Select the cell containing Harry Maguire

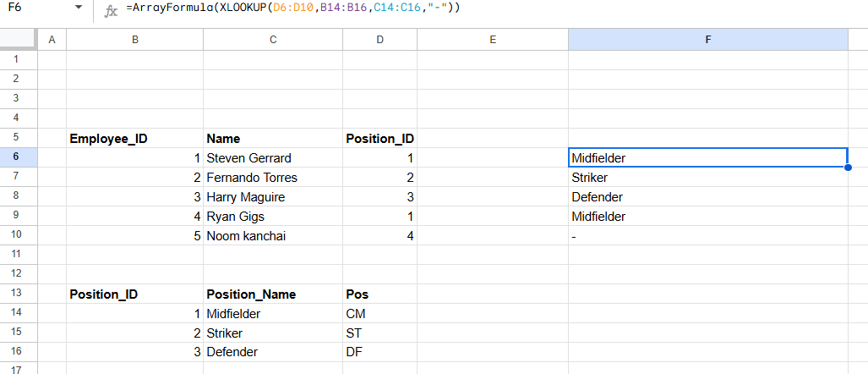tap(273, 196)
